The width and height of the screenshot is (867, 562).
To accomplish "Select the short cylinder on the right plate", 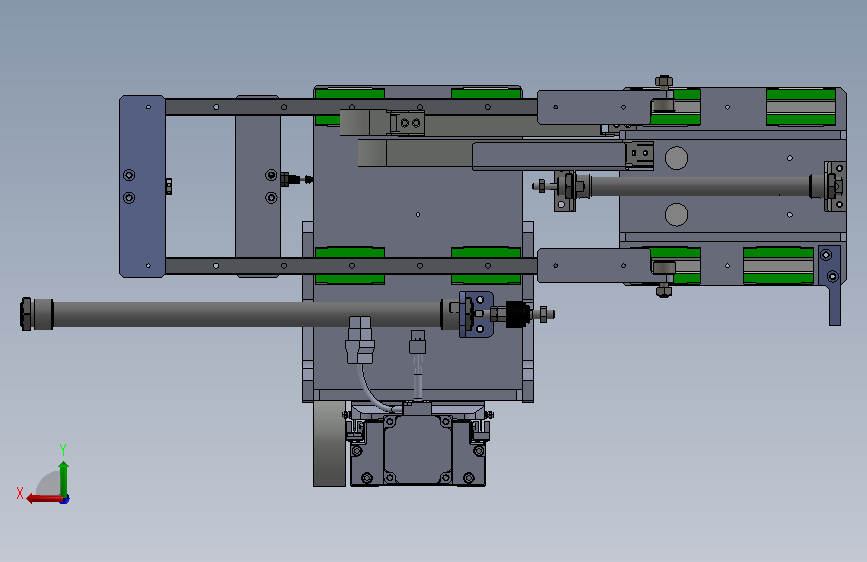I will click(x=699, y=186).
